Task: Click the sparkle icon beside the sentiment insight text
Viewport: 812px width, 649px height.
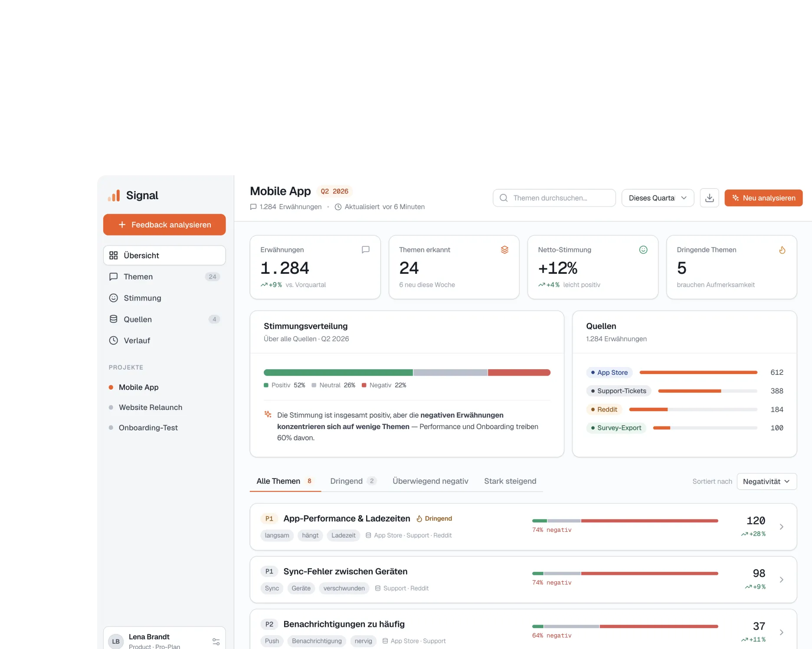Action: click(x=268, y=414)
